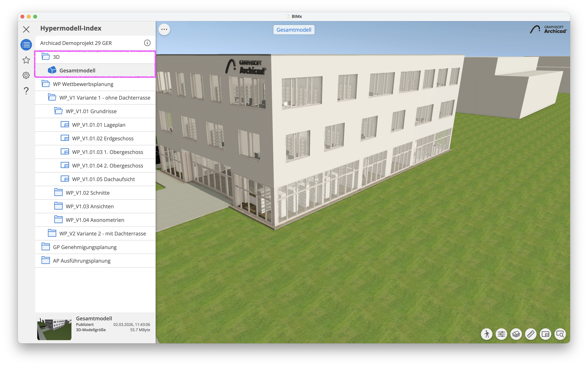This screenshot has width=588, height=367.
Task: Select the measure ruler tool
Action: [x=531, y=334]
